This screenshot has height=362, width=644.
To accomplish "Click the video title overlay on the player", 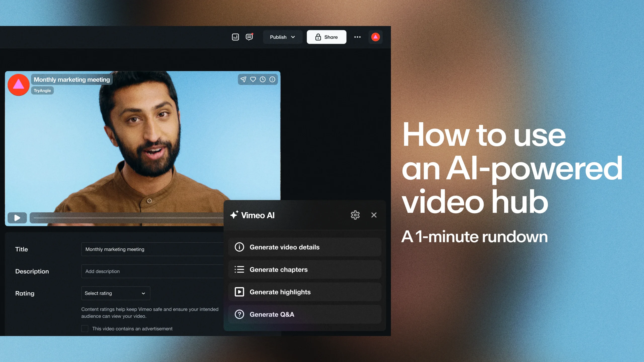I will (72, 79).
